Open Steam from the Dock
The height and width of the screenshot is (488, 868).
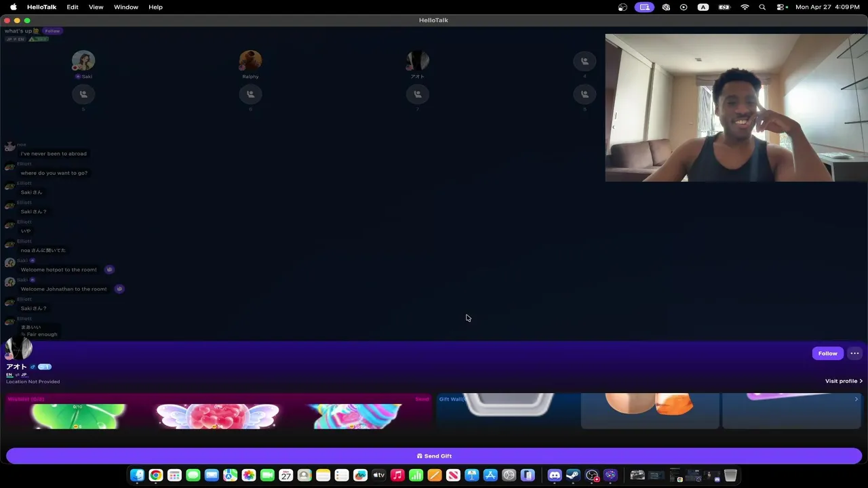(x=573, y=475)
